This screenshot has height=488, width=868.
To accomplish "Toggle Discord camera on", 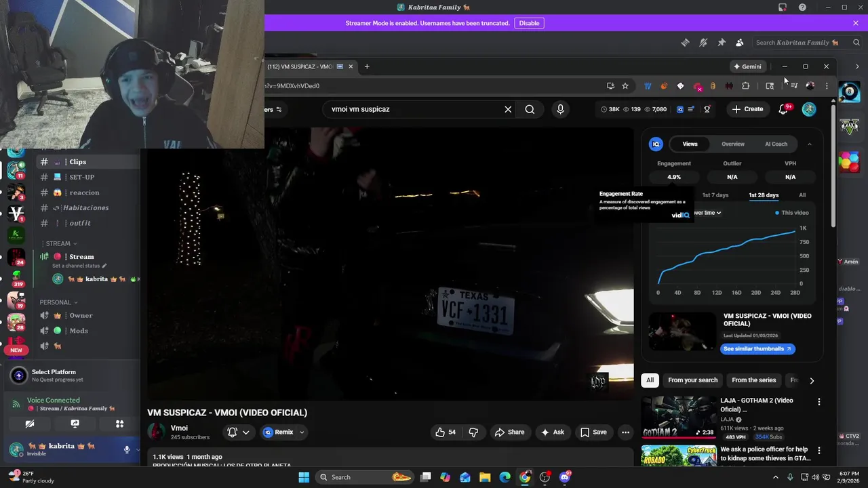I will coord(30,424).
